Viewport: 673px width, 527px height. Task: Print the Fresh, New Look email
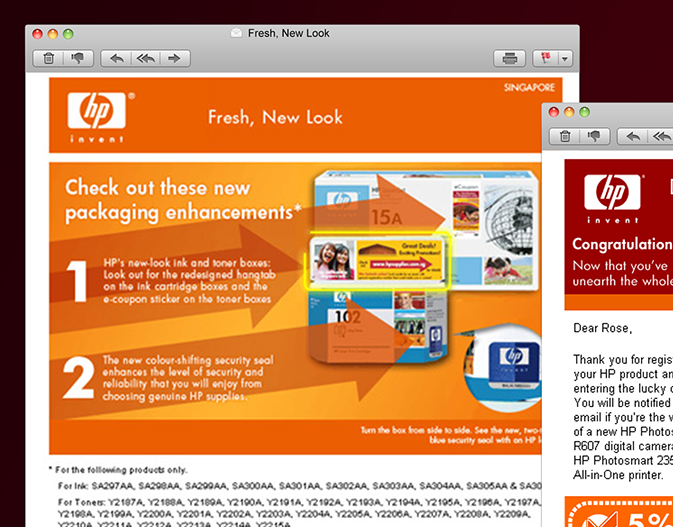tap(509, 58)
